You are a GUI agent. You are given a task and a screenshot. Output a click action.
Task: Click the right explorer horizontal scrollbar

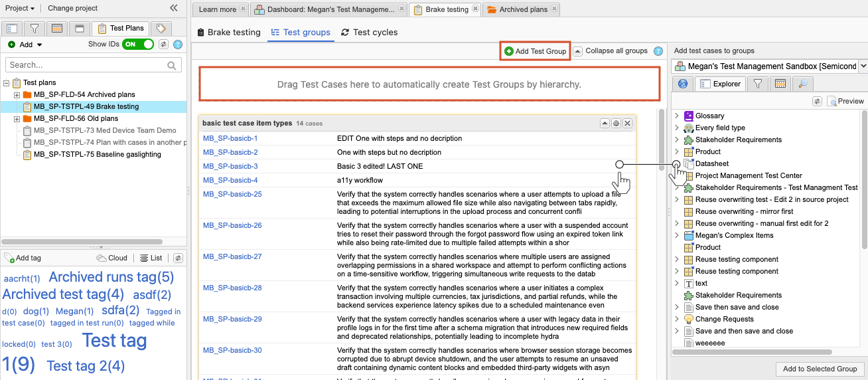click(x=752, y=352)
